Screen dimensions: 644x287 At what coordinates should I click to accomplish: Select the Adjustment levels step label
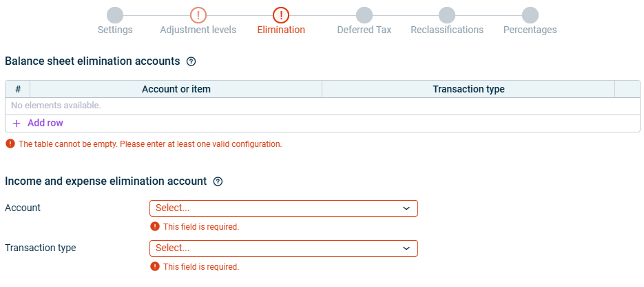tap(198, 30)
